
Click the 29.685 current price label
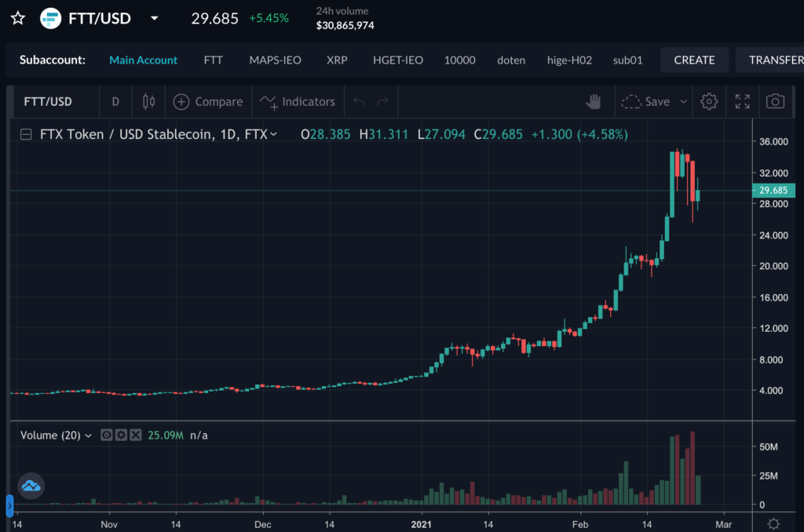coord(773,191)
